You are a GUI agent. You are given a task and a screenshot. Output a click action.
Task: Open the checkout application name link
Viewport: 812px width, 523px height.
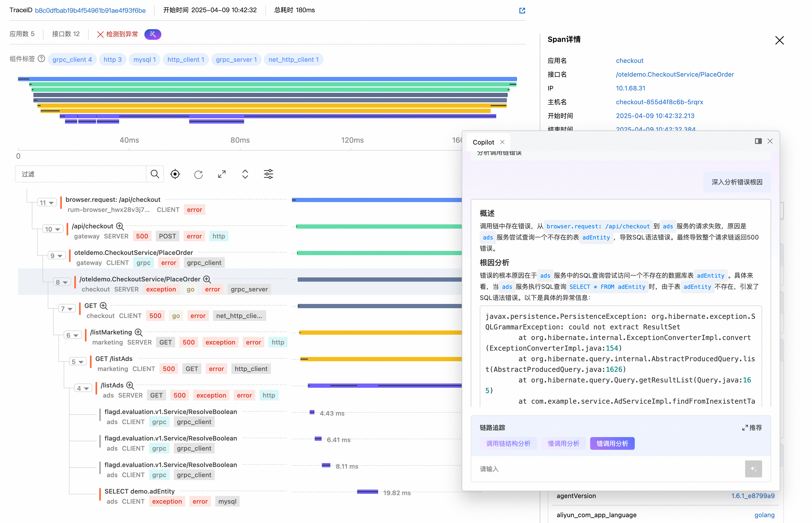pyautogui.click(x=629, y=60)
